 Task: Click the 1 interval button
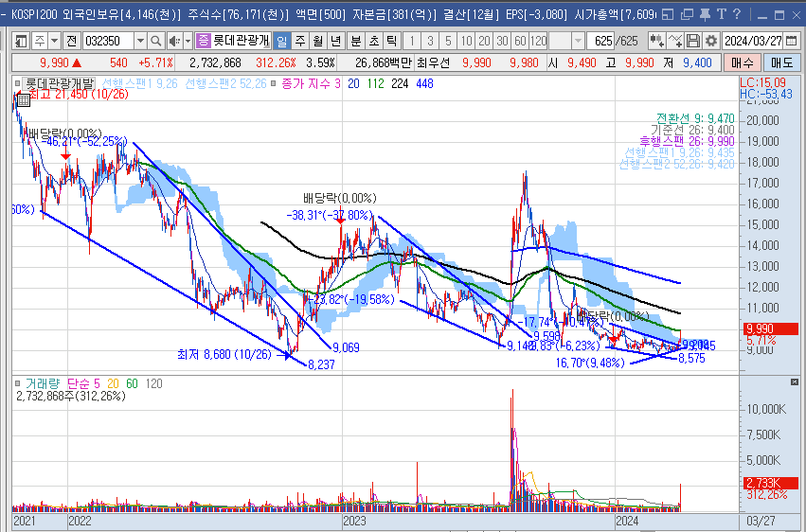point(412,41)
